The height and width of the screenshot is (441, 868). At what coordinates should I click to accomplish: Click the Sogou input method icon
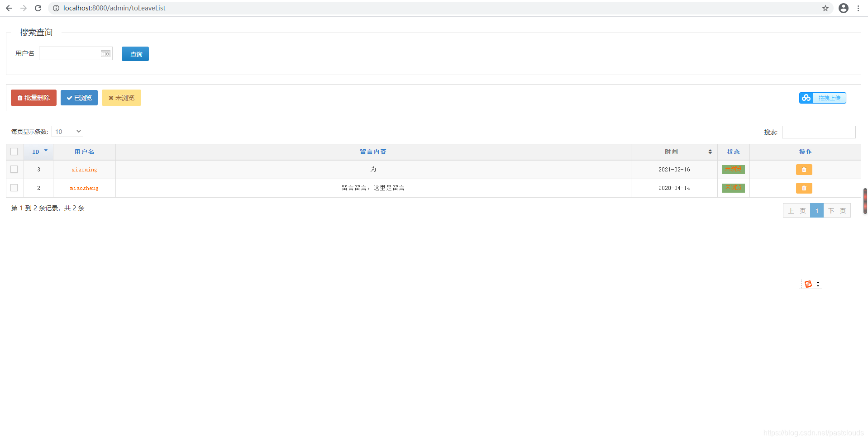click(808, 284)
